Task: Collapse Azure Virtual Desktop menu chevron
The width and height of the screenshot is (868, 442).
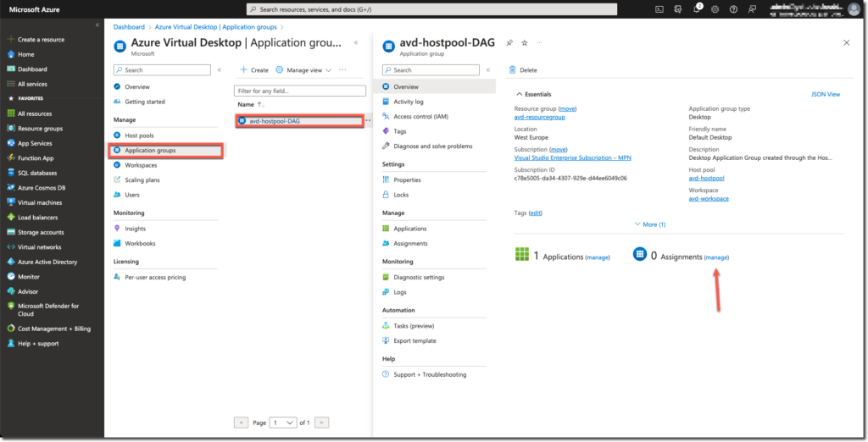Action: click(220, 69)
